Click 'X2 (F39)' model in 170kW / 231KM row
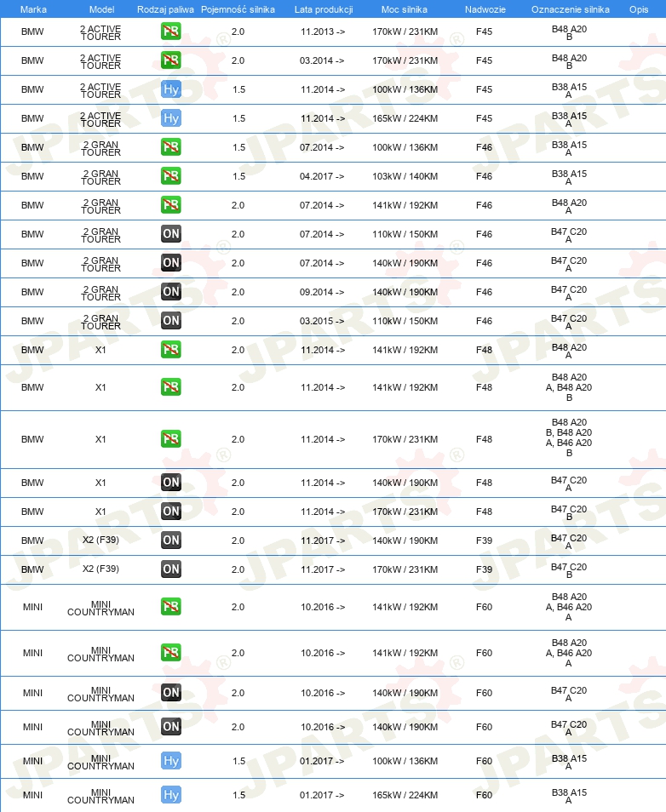This screenshot has width=666, height=812. coord(100,569)
